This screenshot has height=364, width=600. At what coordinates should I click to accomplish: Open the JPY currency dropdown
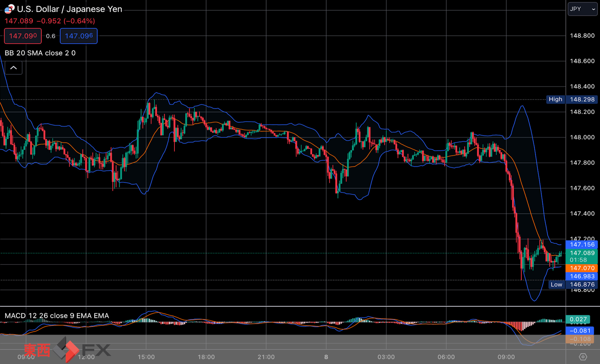coord(582,9)
